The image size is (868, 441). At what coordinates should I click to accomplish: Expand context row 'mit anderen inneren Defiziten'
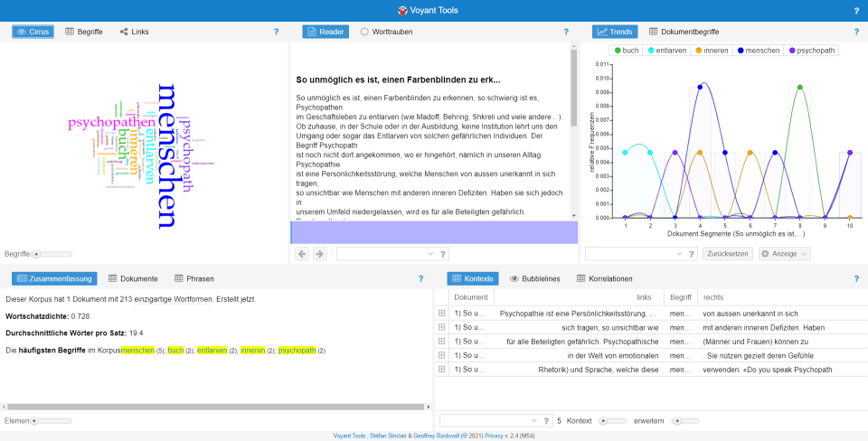pyautogui.click(x=441, y=327)
